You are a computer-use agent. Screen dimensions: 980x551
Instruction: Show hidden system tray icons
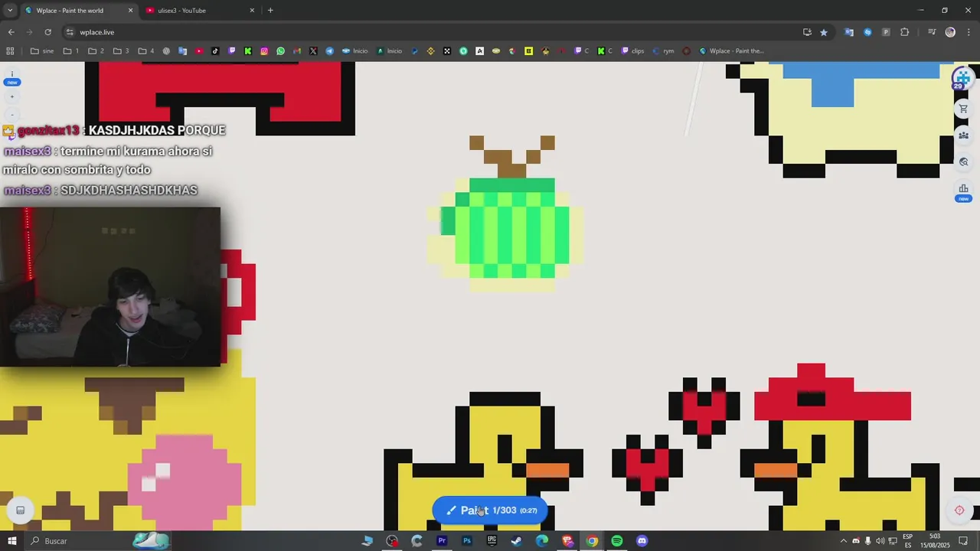[844, 541]
